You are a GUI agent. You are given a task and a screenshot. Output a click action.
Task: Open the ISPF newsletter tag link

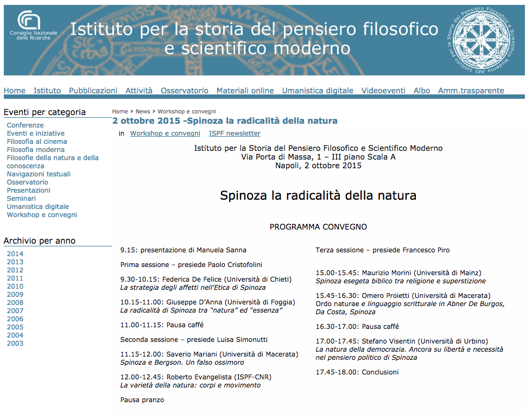point(235,134)
